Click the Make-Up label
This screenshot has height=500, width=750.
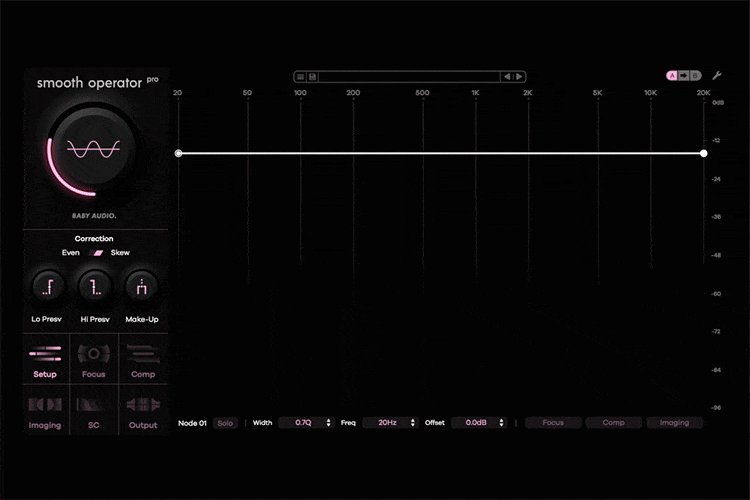142,319
